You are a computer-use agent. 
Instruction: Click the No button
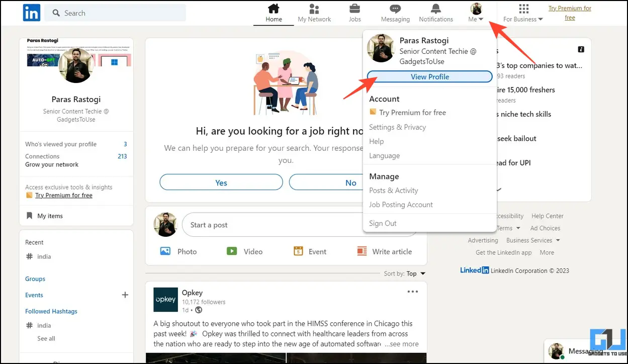pyautogui.click(x=351, y=183)
